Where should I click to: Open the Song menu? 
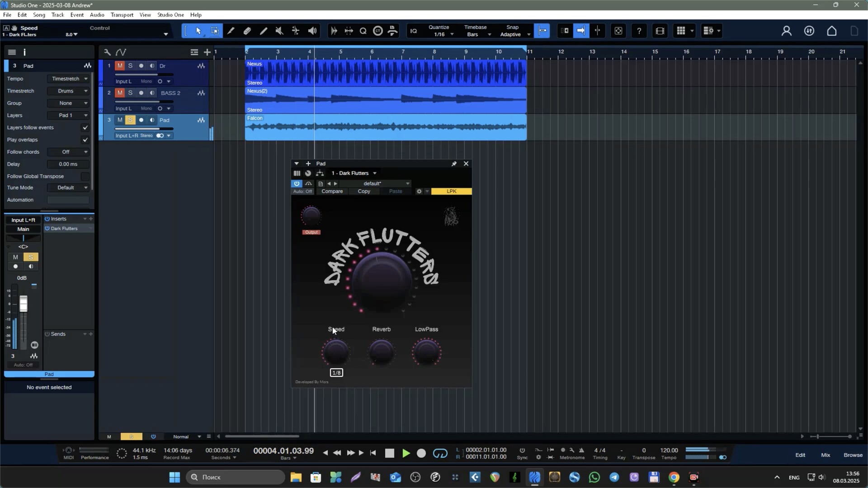tap(39, 15)
